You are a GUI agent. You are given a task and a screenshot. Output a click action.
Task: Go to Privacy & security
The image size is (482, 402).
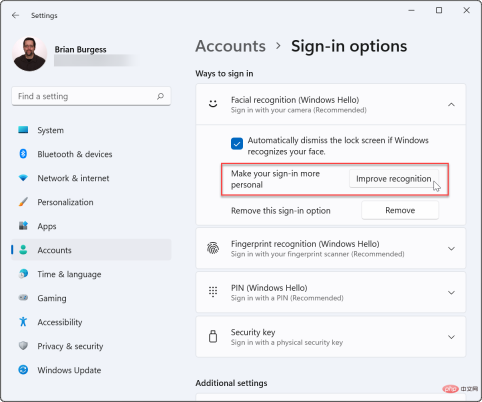point(91,346)
